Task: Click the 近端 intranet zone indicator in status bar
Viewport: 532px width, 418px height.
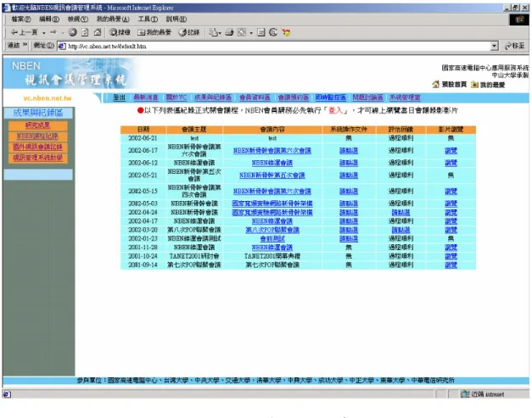Action: pos(482,394)
